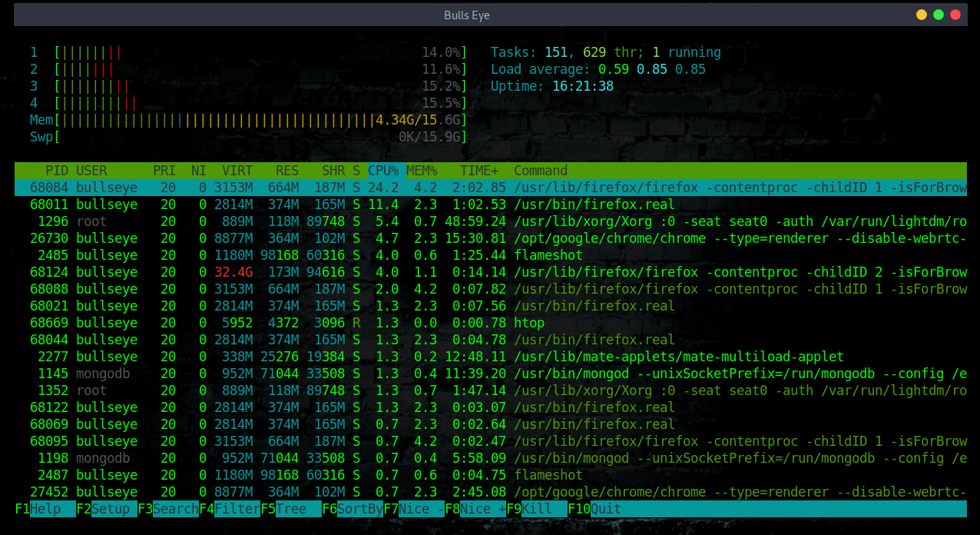Screen dimensions: 980x535
Task: Click the CPU% column header
Action: (x=383, y=171)
